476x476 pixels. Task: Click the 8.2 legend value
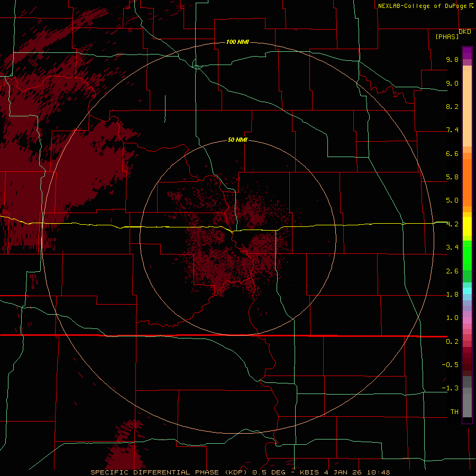pos(452,106)
